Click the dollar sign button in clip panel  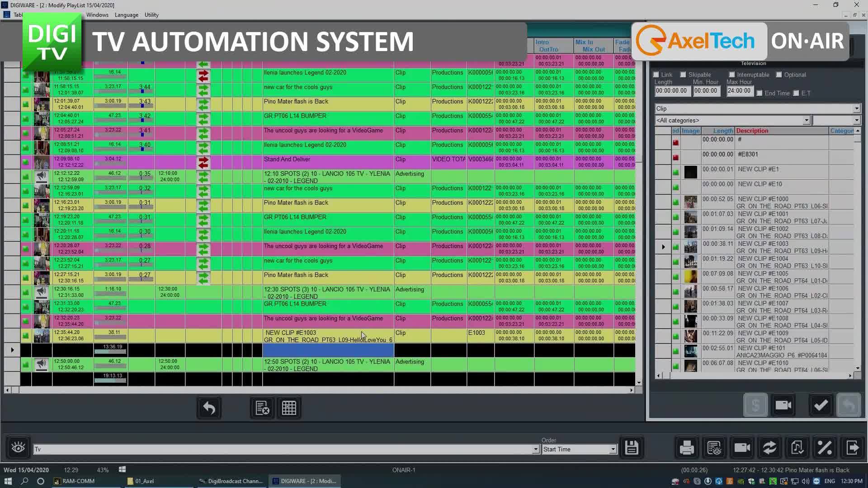(755, 405)
